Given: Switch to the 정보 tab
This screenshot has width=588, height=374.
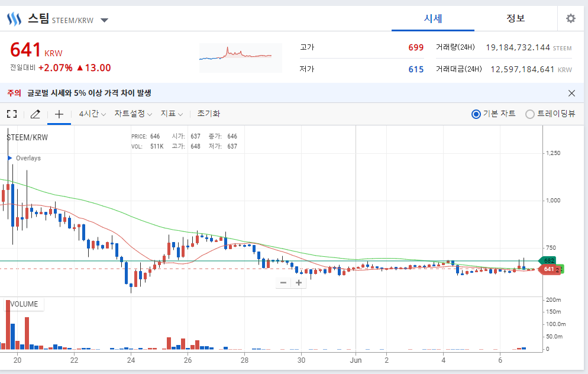Looking at the screenshot, I should pyautogui.click(x=516, y=18).
